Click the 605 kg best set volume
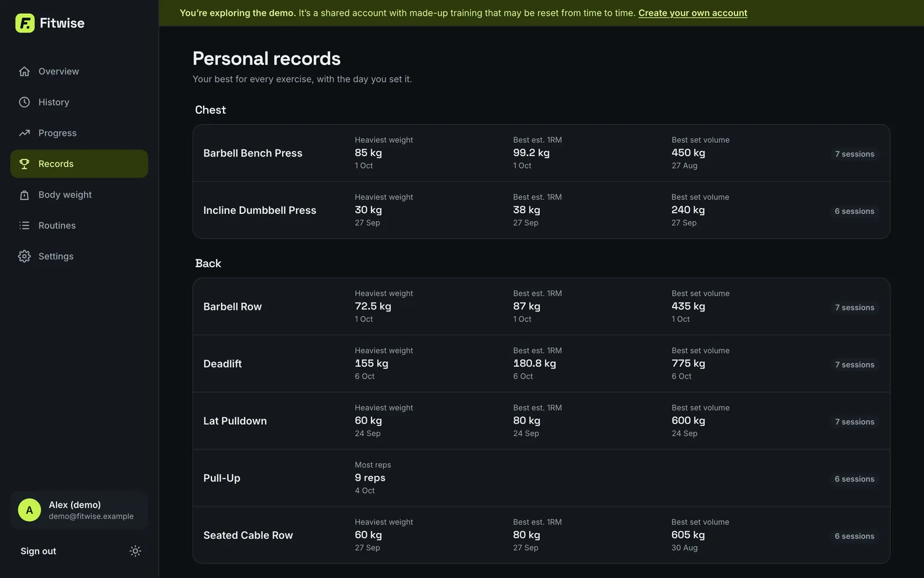 coord(688,535)
